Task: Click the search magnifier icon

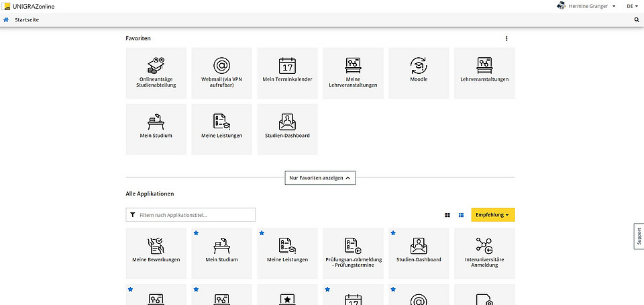Action: 637,19
